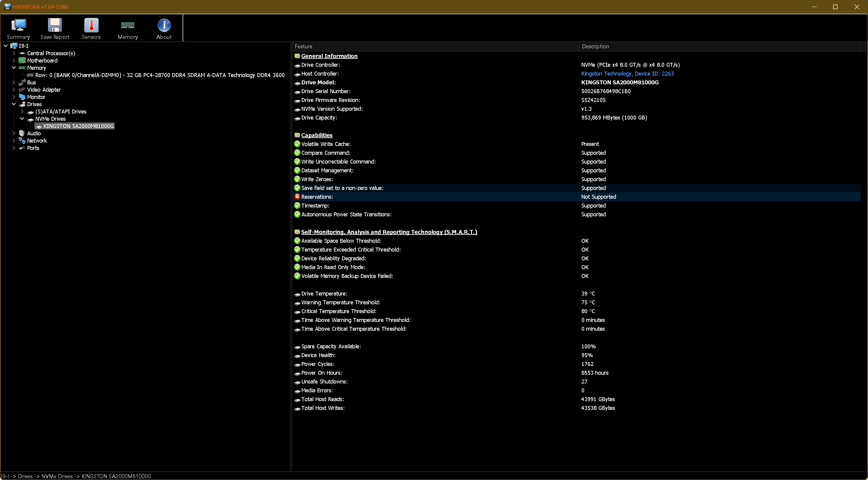
Task: Click the Network node icon
Action: pyautogui.click(x=22, y=140)
